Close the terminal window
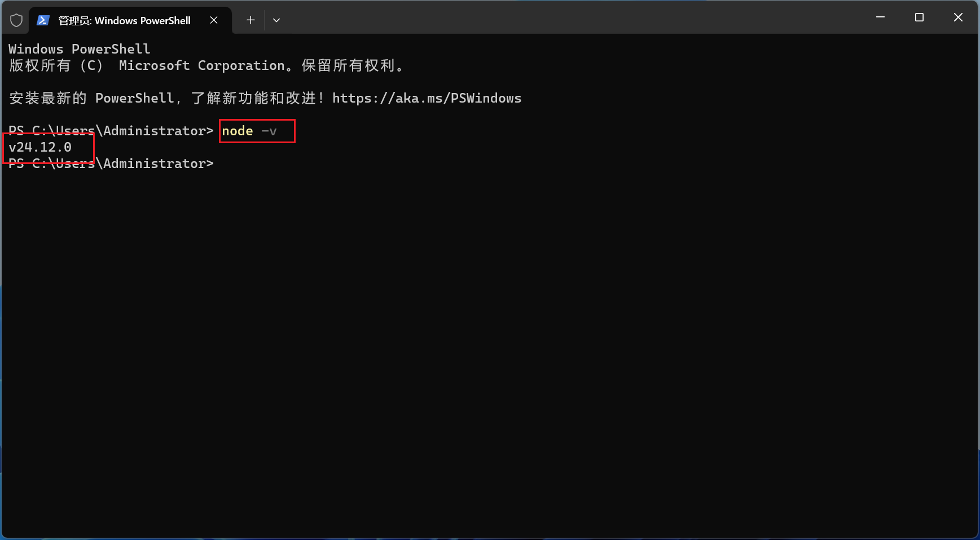 pyautogui.click(x=958, y=17)
